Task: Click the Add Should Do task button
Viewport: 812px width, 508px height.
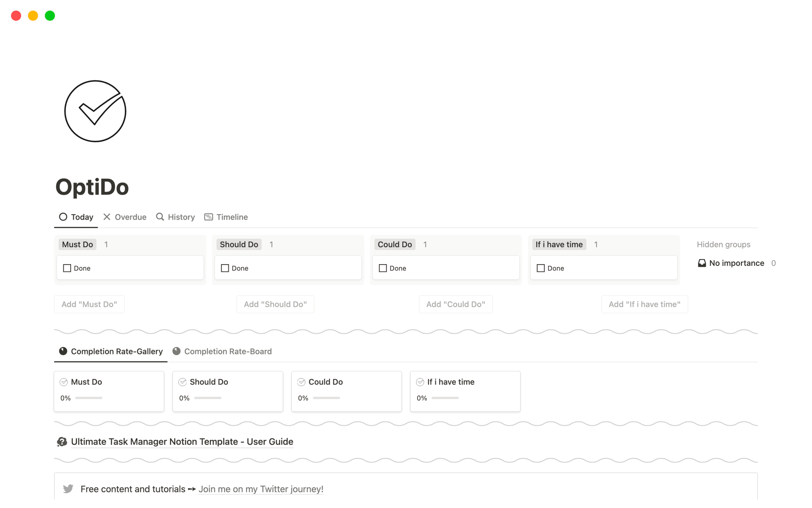Action: 275,304
